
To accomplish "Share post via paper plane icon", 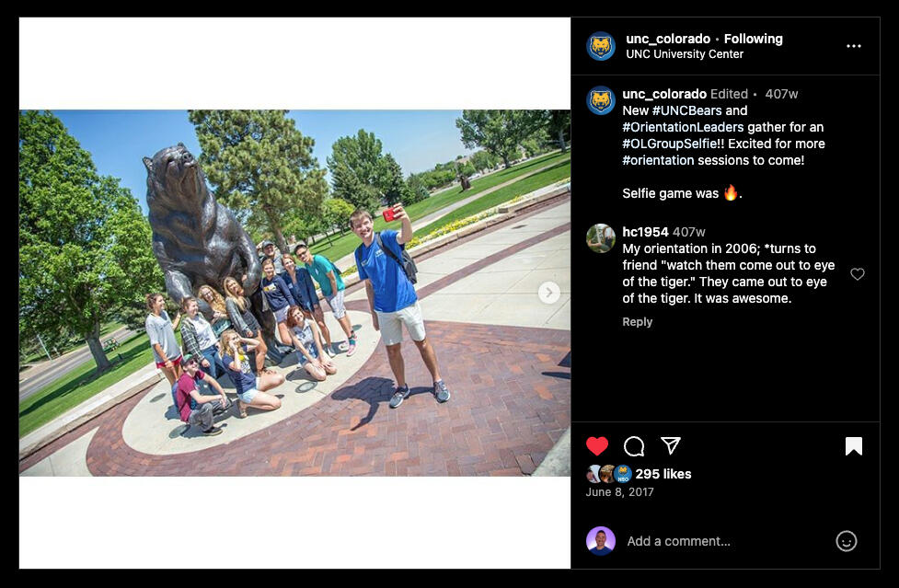I will click(670, 445).
